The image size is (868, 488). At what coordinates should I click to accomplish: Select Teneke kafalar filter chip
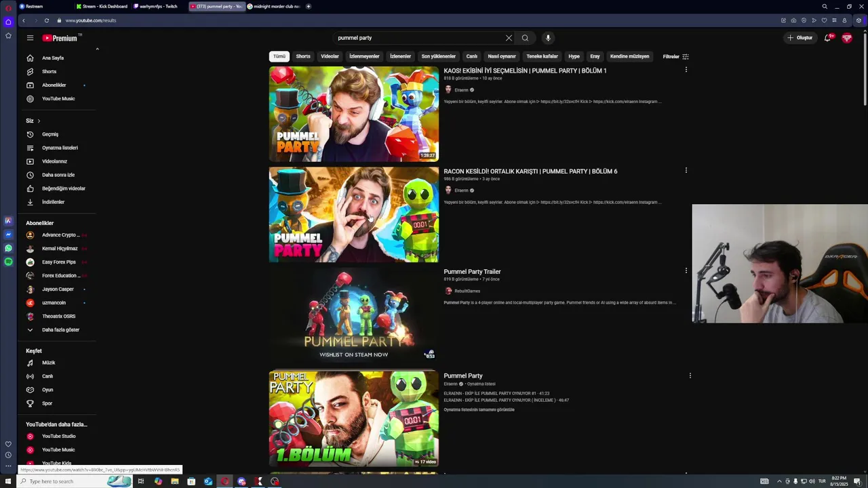(x=542, y=56)
